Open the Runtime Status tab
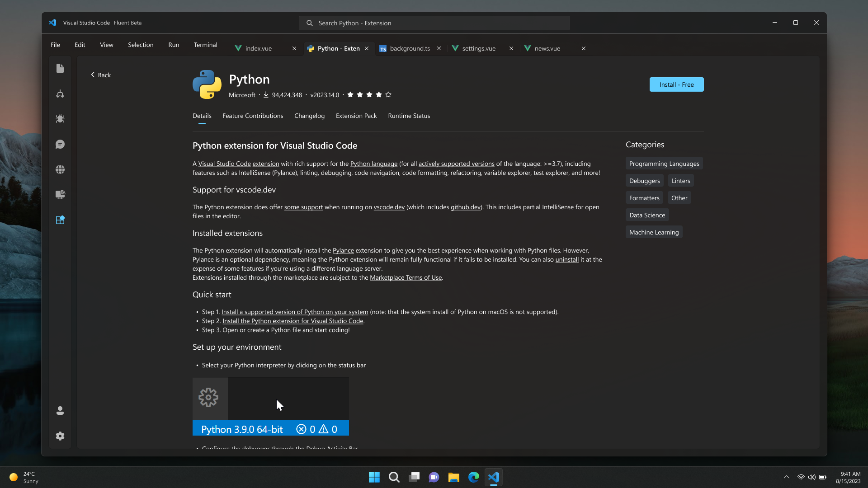Screen dimensions: 868x488 tap(409, 116)
